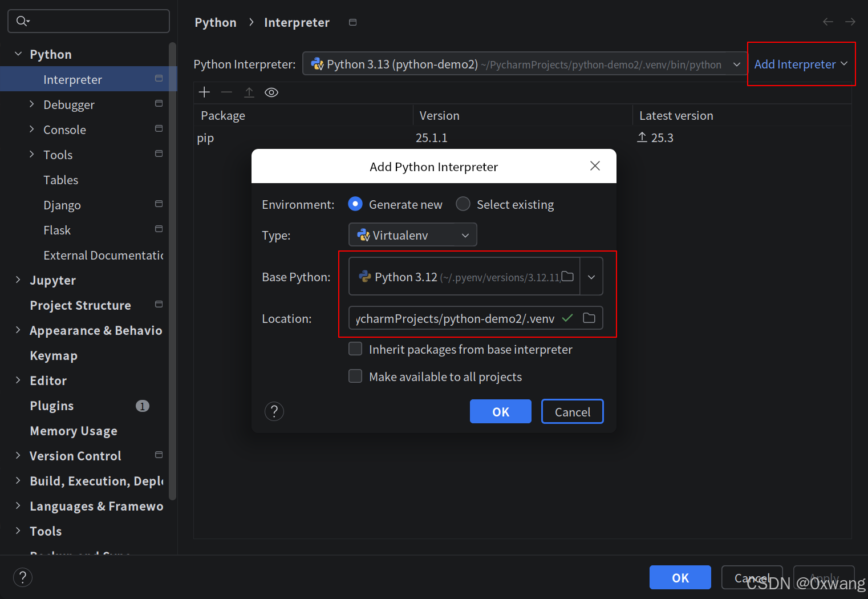Expand the Build, Execution, Deployment section
Image resolution: width=868 pixels, height=599 pixels.
[18, 480]
